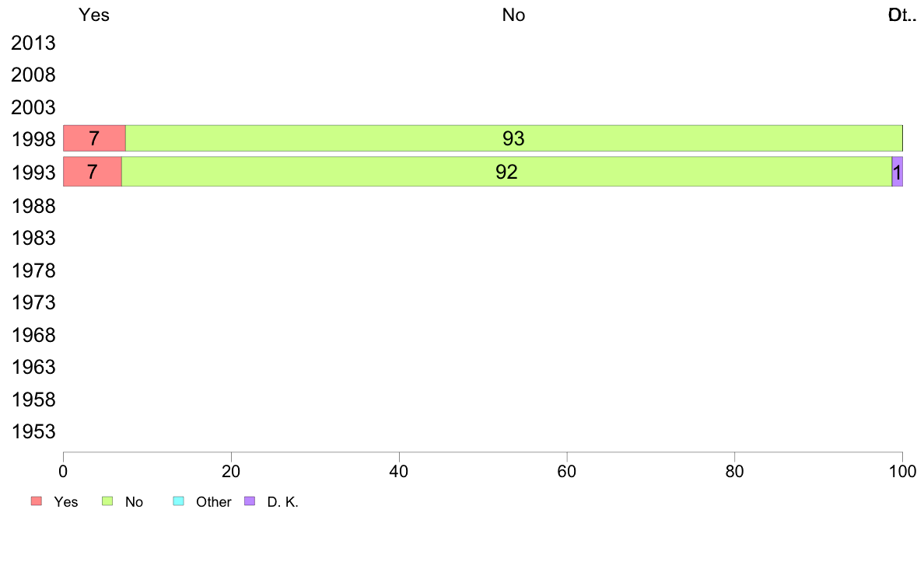924x572 pixels.
Task: Click the 1973 year label
Action: [33, 302]
